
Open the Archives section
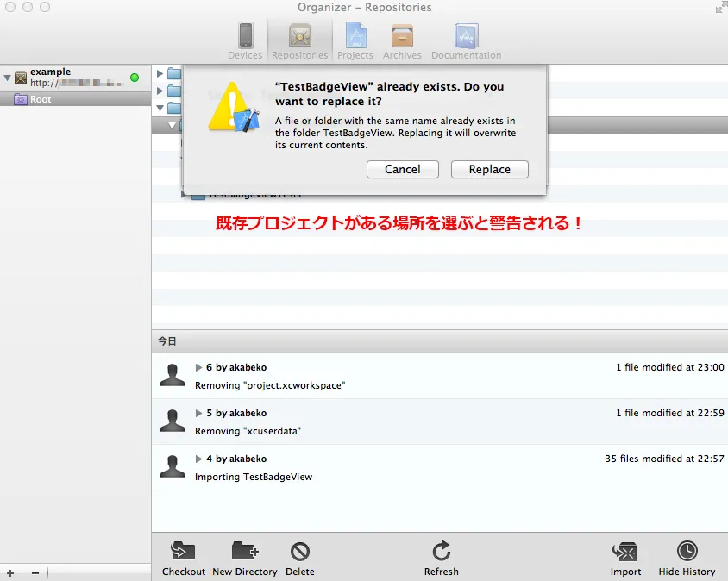pyautogui.click(x=402, y=41)
